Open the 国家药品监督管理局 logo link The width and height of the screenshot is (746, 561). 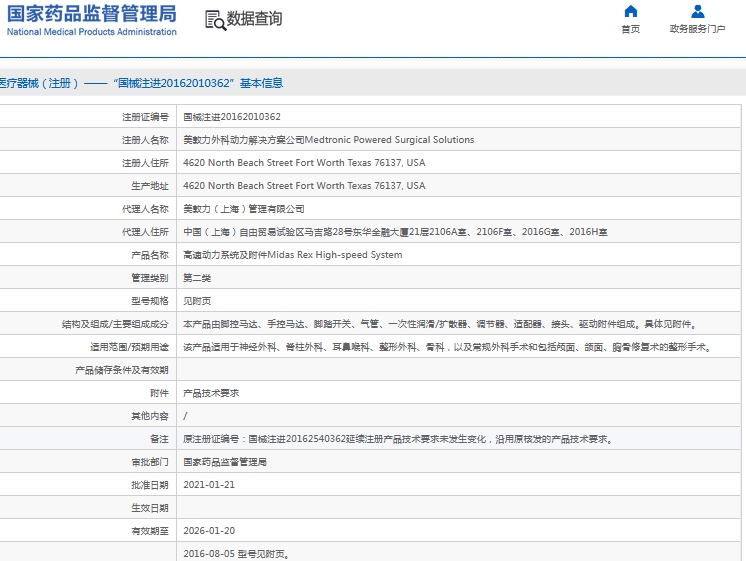[x=92, y=14]
